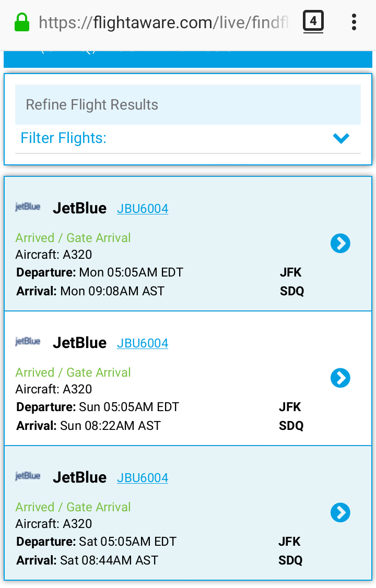Open JBU6004 link departing Sat 05:05AM

click(x=143, y=478)
